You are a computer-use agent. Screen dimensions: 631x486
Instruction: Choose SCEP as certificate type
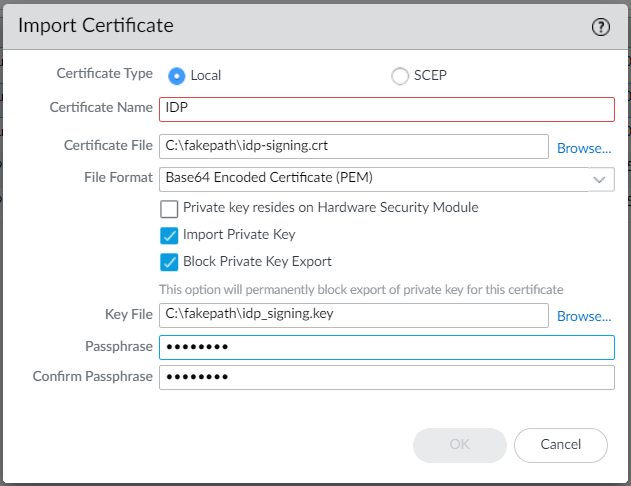[400, 76]
